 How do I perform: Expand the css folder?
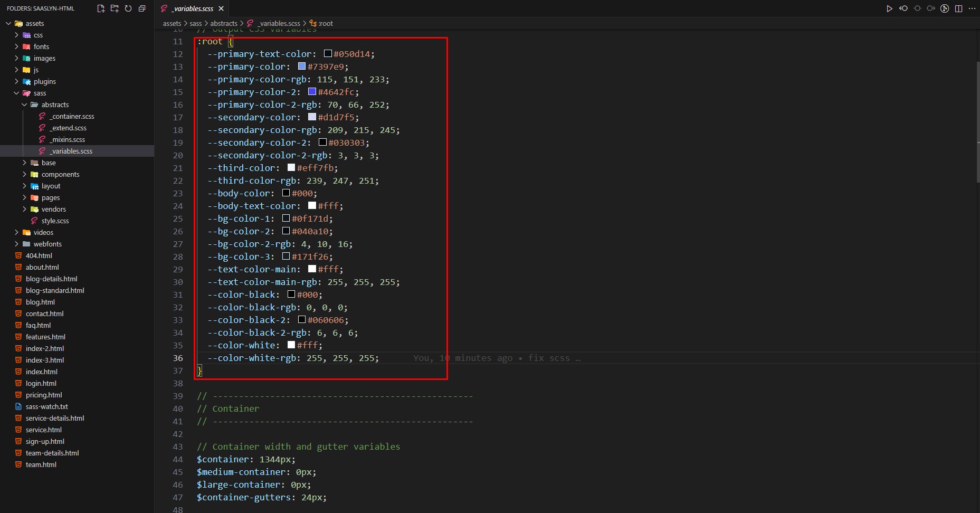point(38,35)
